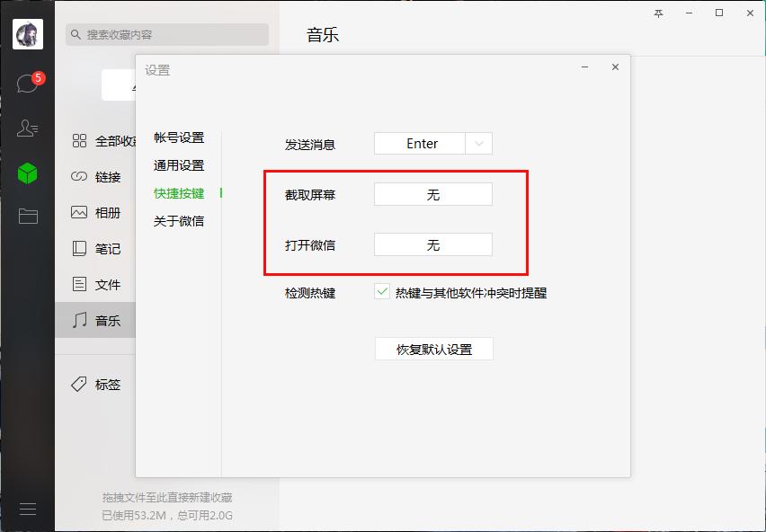
Task: Open the Enter send-message dropdown
Action: (432, 143)
